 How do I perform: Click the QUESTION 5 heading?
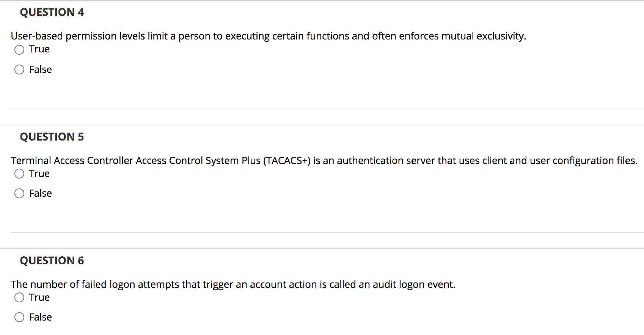click(52, 137)
